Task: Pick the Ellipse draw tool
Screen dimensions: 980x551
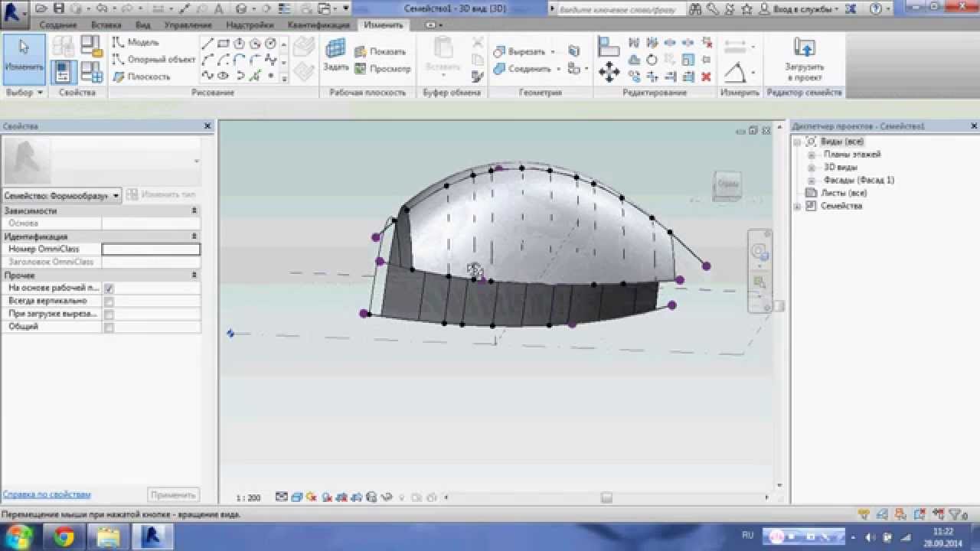Action: (223, 76)
